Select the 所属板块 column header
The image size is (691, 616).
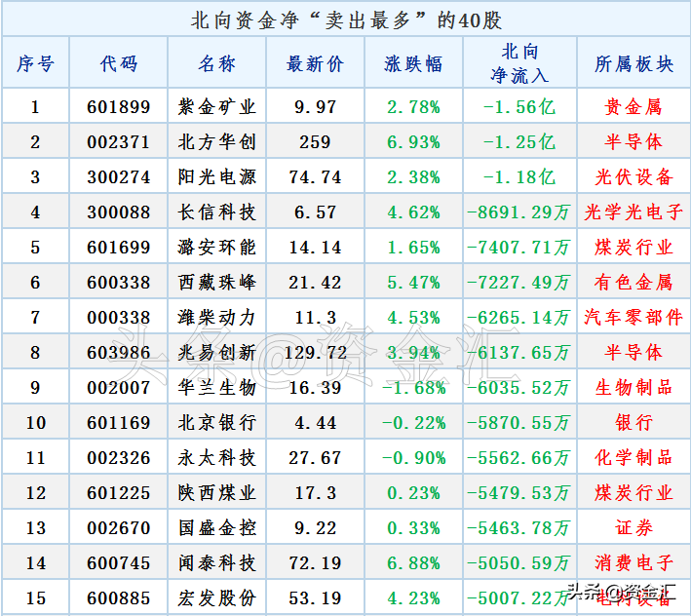[634, 64]
